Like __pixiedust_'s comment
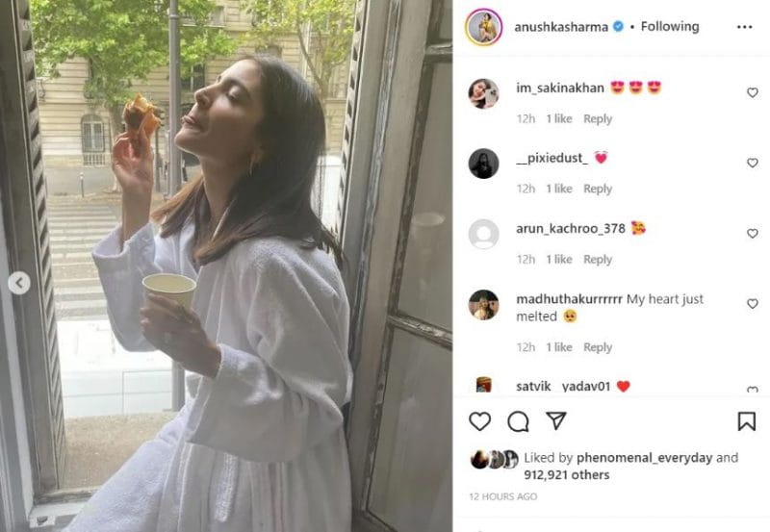 click(x=753, y=163)
